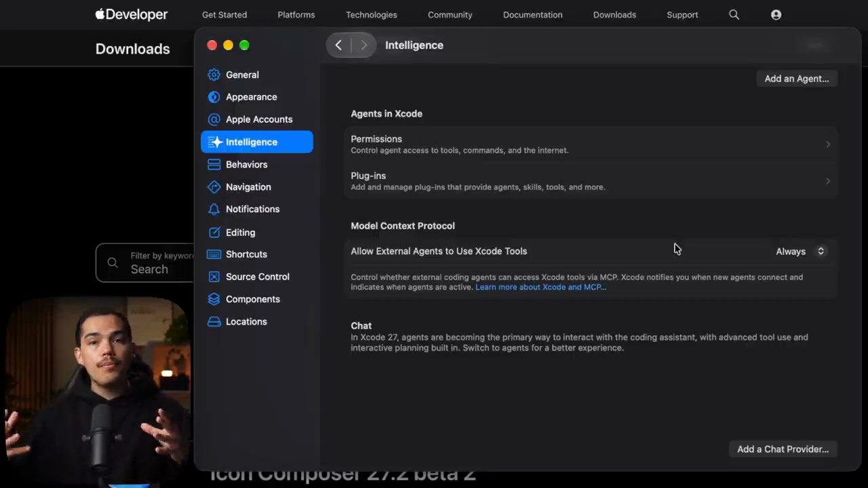
Task: Click the Apple Accounts @ icon
Action: click(214, 119)
